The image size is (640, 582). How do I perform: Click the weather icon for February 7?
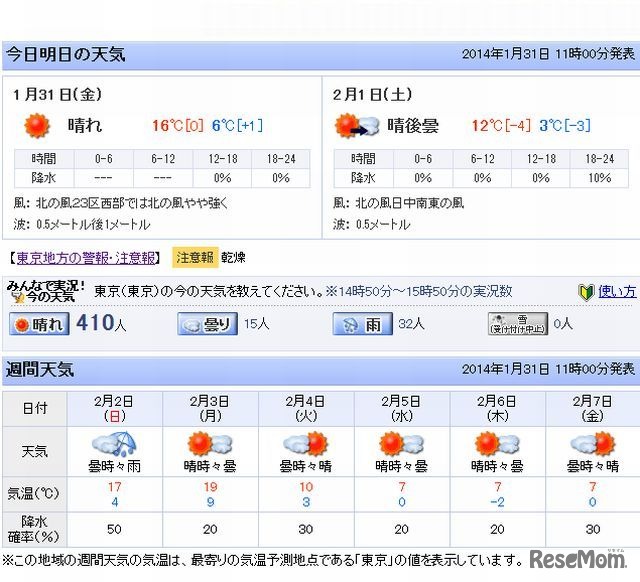pyautogui.click(x=593, y=444)
